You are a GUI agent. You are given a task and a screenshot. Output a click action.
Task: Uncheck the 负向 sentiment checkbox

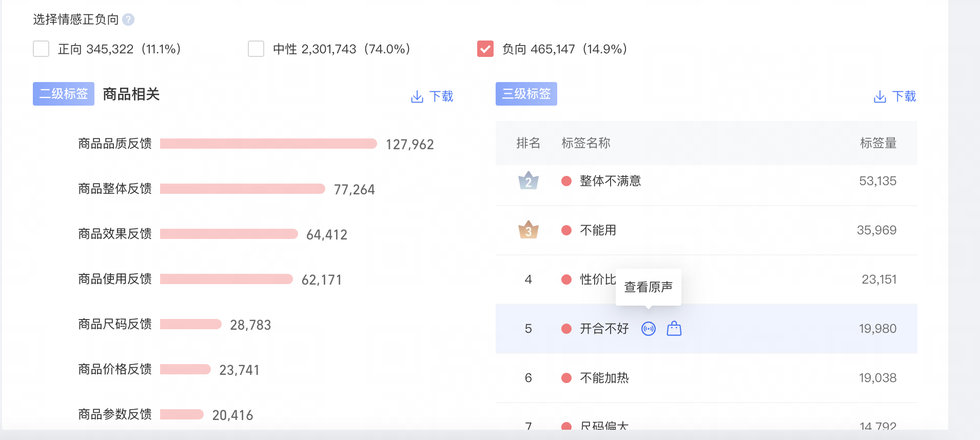point(485,49)
